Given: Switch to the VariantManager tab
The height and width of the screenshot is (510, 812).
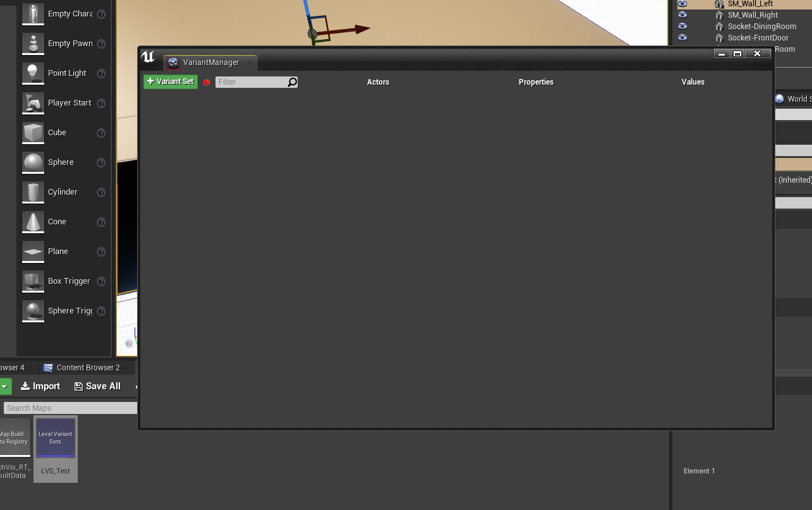Looking at the screenshot, I should point(210,63).
